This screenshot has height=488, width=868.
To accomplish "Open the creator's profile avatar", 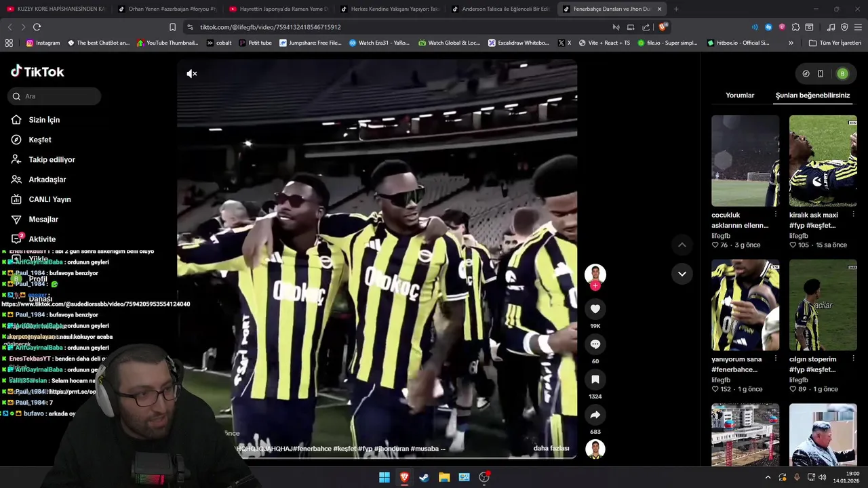I will [595, 273].
